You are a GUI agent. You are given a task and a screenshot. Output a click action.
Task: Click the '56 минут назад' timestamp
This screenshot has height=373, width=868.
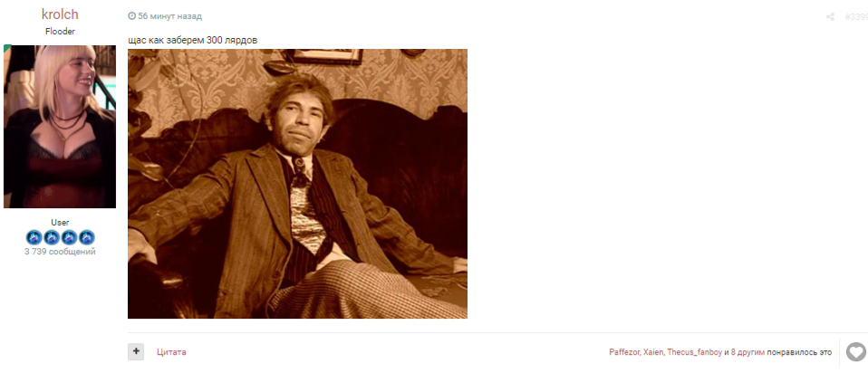click(x=170, y=16)
